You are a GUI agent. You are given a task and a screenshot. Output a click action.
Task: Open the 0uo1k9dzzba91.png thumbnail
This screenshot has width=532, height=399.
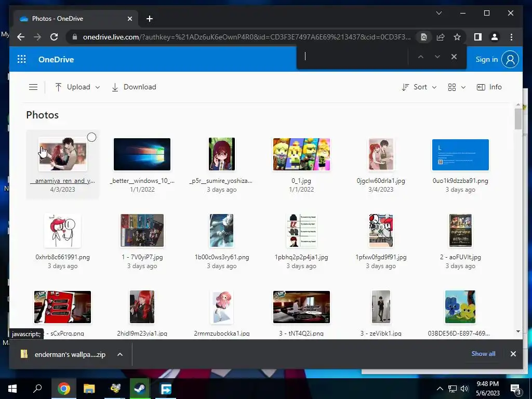click(460, 155)
